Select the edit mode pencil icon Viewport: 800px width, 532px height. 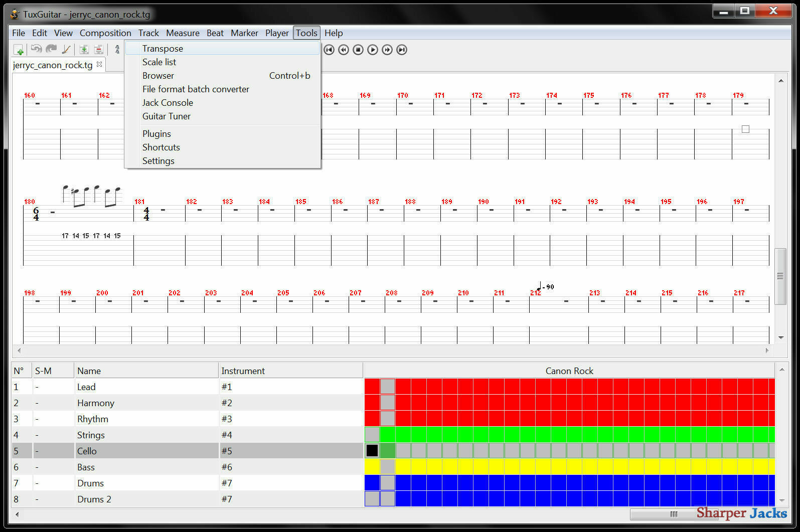coord(66,49)
